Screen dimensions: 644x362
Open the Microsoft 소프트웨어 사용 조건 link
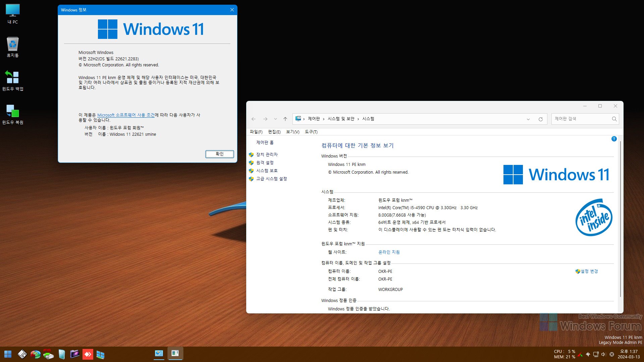(126, 115)
